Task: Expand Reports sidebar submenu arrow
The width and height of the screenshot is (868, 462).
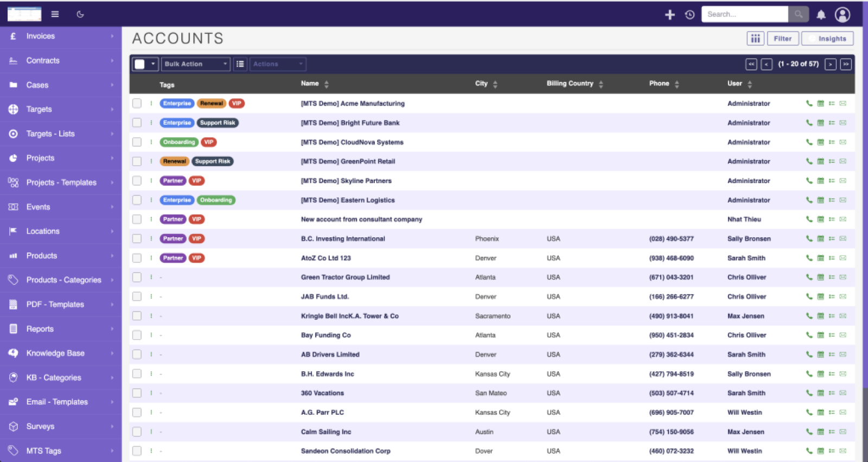Action: (112, 329)
